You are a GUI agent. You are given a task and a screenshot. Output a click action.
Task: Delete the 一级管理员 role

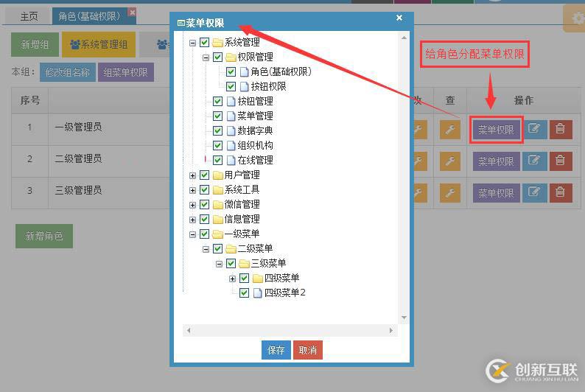561,130
